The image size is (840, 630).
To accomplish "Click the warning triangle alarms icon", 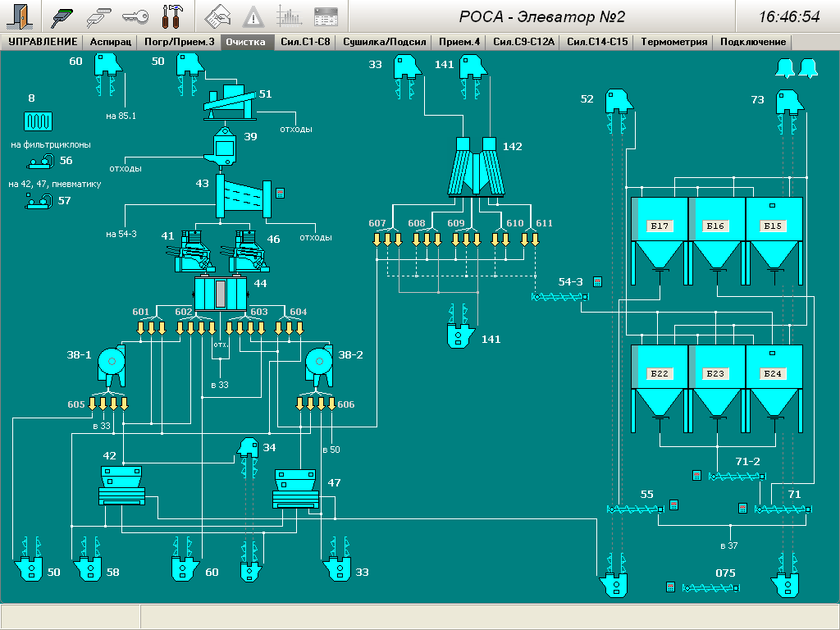I will [253, 16].
